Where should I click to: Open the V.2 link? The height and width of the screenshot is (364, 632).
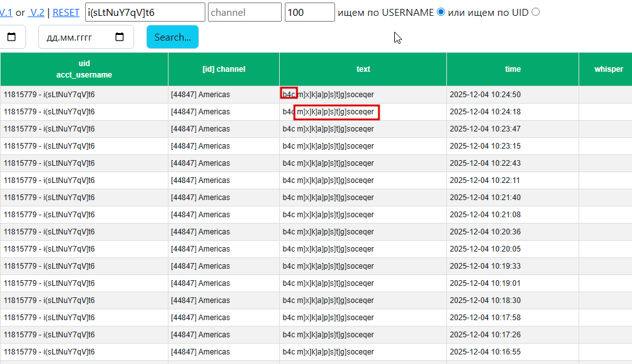(x=36, y=13)
